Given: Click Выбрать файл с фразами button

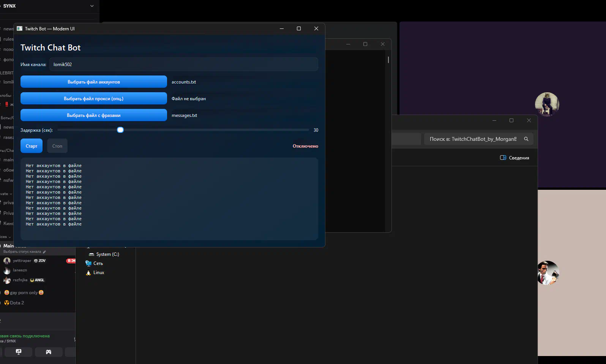Looking at the screenshot, I should (94, 115).
